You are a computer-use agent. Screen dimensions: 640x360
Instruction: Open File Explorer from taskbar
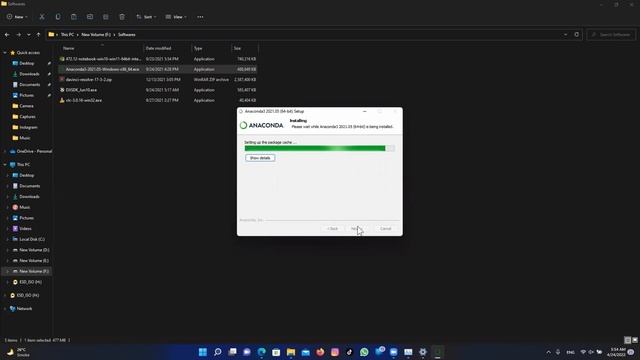tap(291, 352)
